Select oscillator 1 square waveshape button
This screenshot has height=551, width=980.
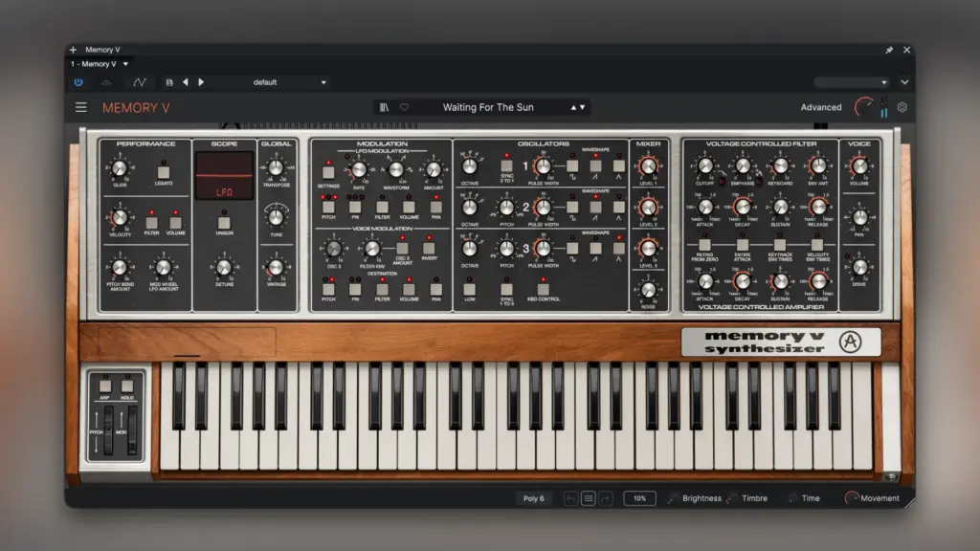click(x=572, y=166)
